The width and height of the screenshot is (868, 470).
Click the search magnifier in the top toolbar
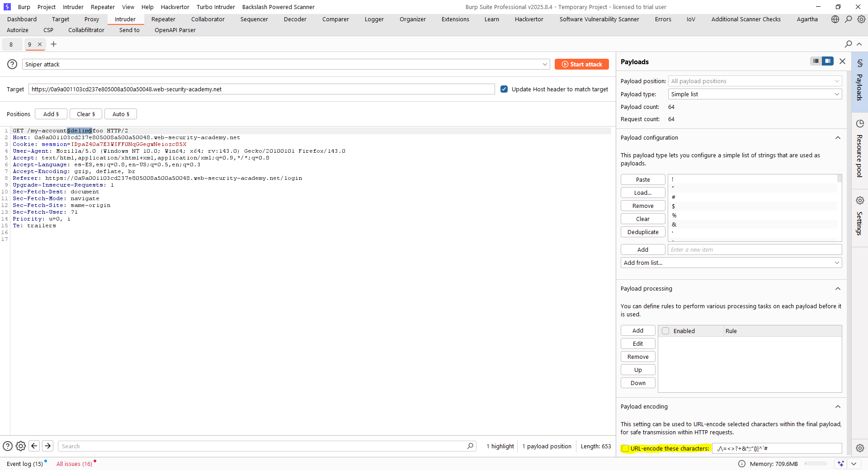(848, 19)
